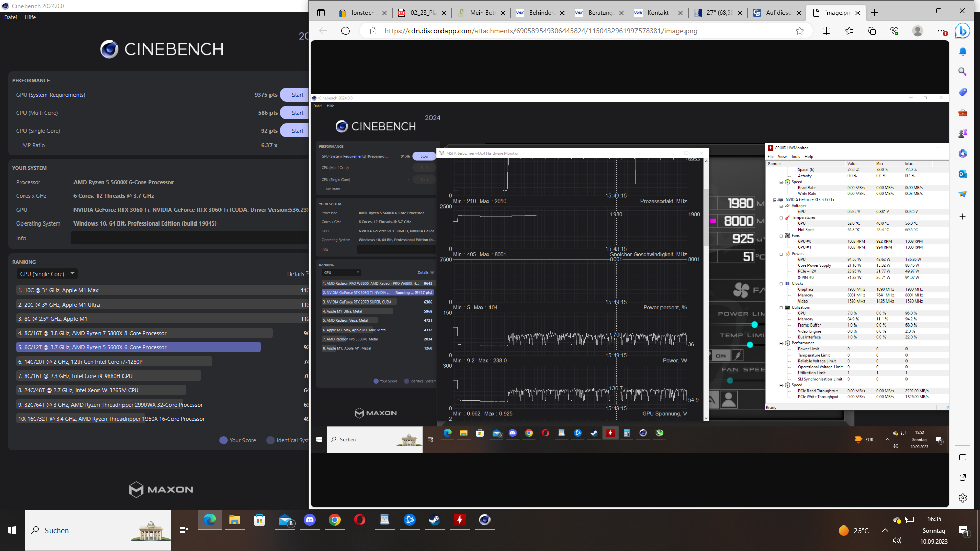Open Edge Collections panel

tap(872, 31)
